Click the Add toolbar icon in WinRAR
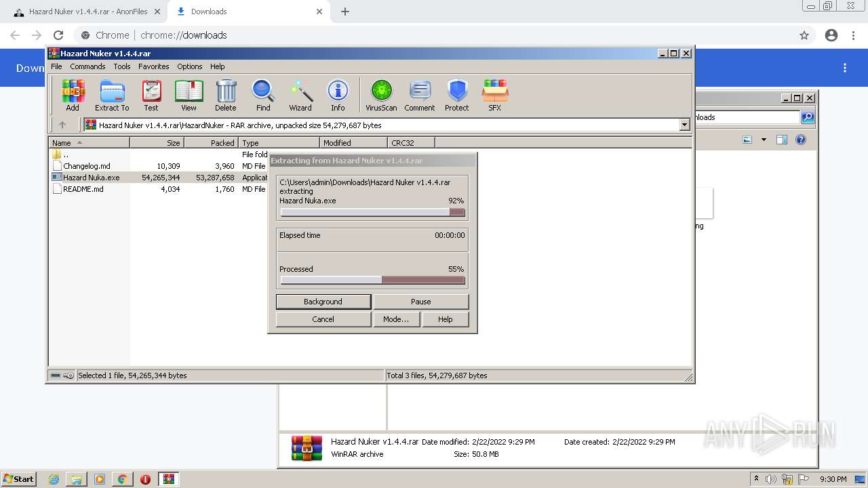The height and width of the screenshot is (488, 868). pos(73,95)
